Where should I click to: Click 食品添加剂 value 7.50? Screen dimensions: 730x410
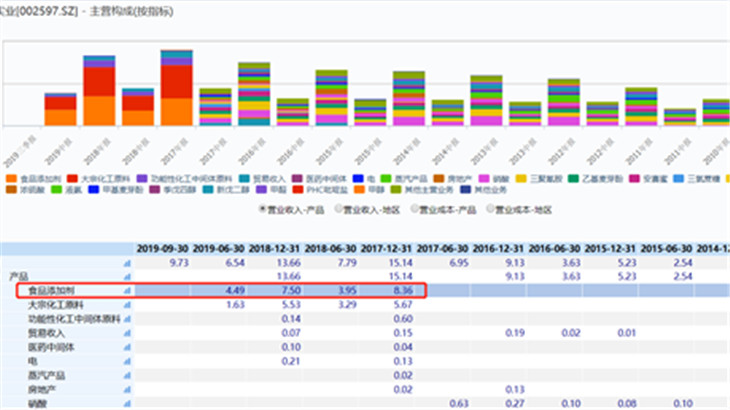point(291,291)
